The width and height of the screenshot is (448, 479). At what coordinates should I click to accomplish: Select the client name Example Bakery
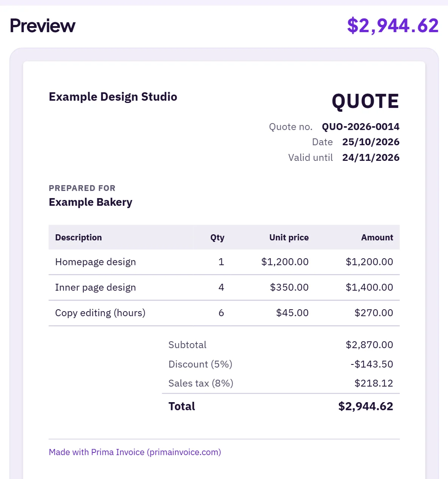(91, 202)
